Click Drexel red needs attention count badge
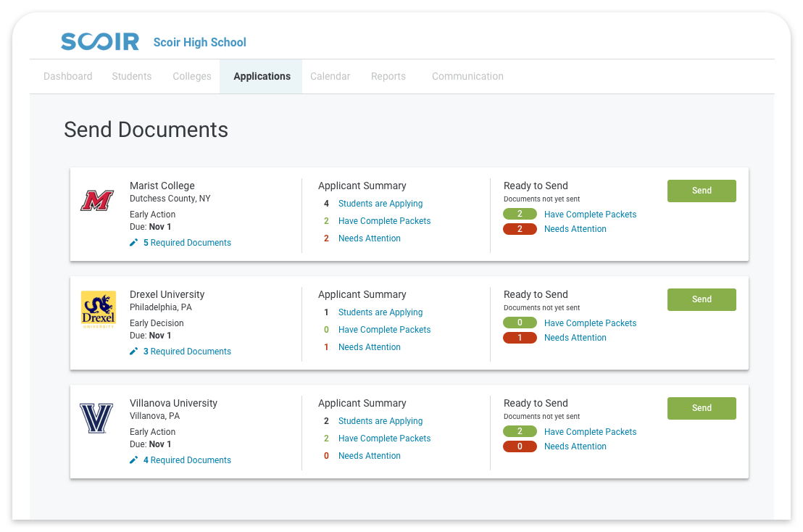The image size is (803, 532). [520, 338]
